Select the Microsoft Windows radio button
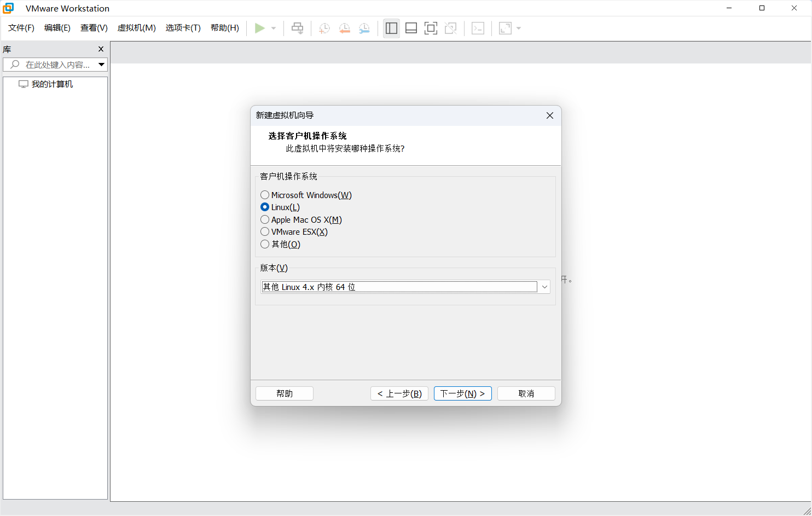The image size is (812, 516). [x=265, y=195]
